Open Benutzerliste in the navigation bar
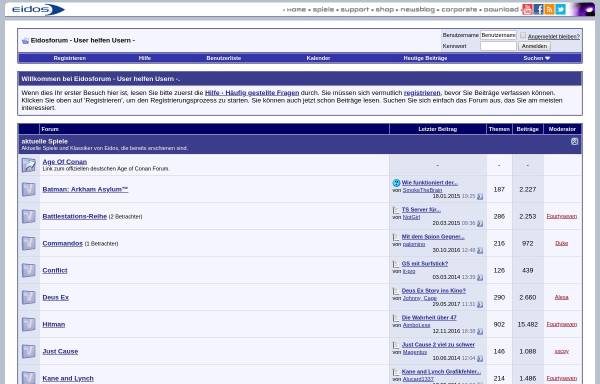Image resolution: width=600 pixels, height=384 pixels. click(x=223, y=58)
